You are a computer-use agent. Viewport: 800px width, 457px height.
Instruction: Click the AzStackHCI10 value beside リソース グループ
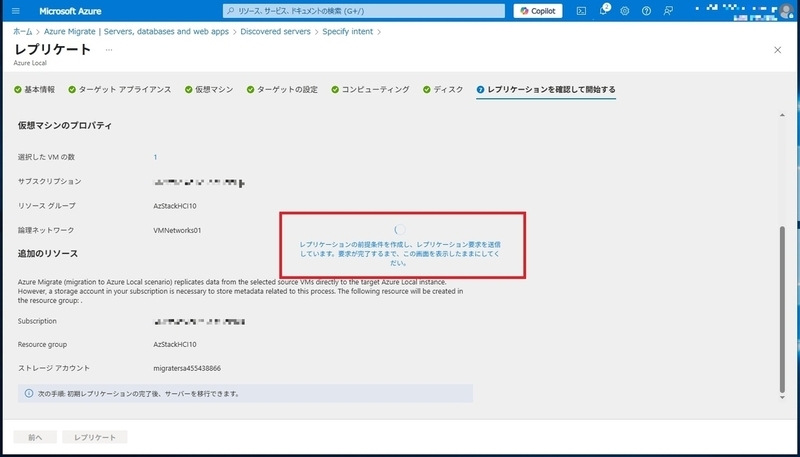[x=175, y=206]
